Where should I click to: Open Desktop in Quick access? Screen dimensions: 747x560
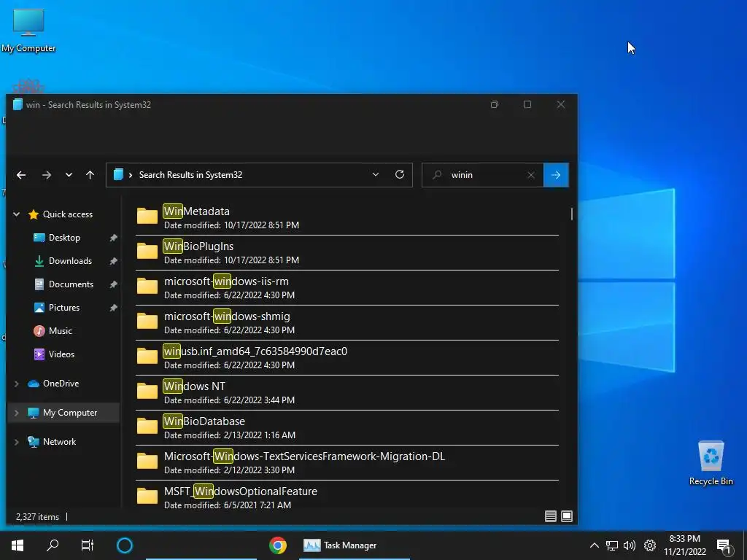(x=64, y=238)
